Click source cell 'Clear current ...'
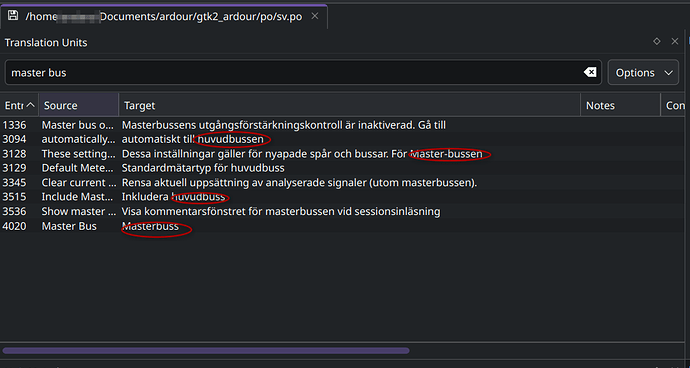Image resolution: width=690 pixels, height=368 pixels. point(79,183)
